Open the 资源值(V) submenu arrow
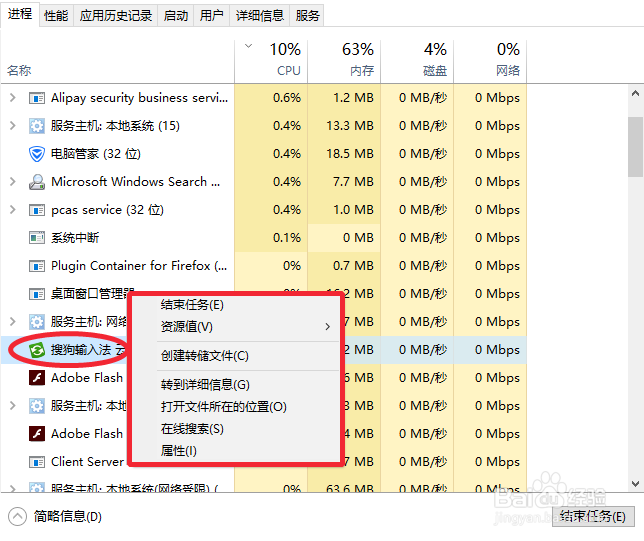Screen dimensions: 644x541 (327, 327)
